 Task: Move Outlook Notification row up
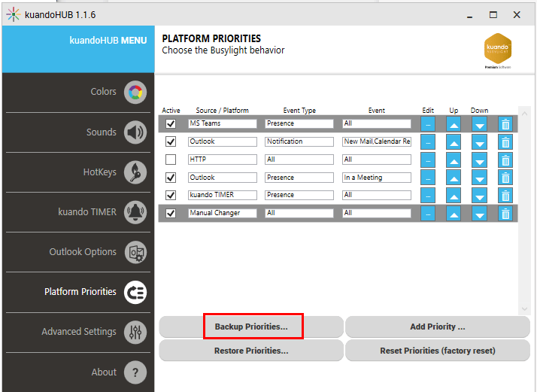click(x=454, y=141)
